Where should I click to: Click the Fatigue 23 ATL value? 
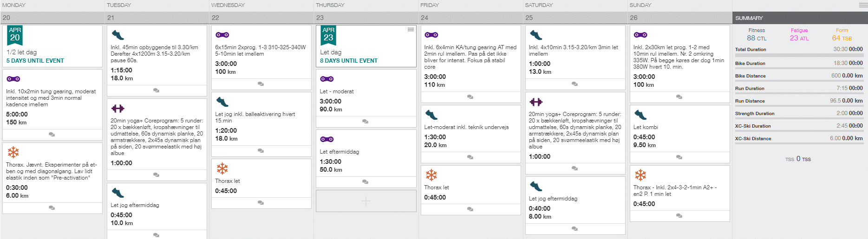click(x=799, y=38)
